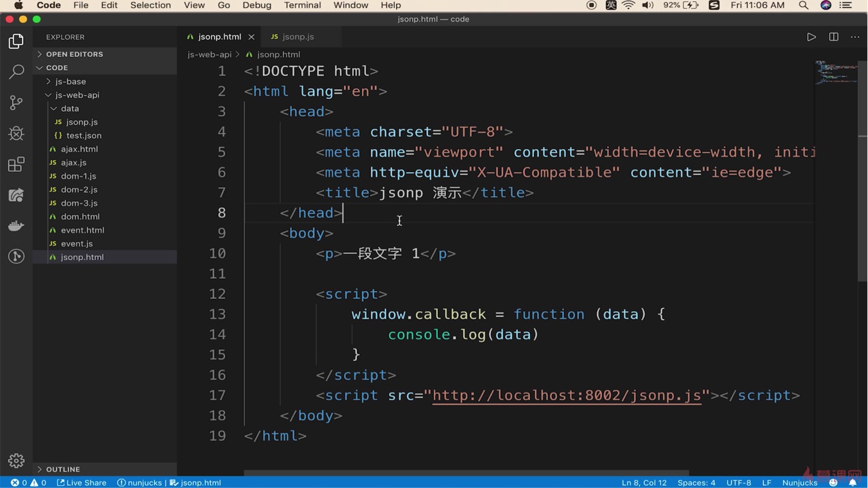
Task: Open the battery status menu
Action: tap(681, 5)
